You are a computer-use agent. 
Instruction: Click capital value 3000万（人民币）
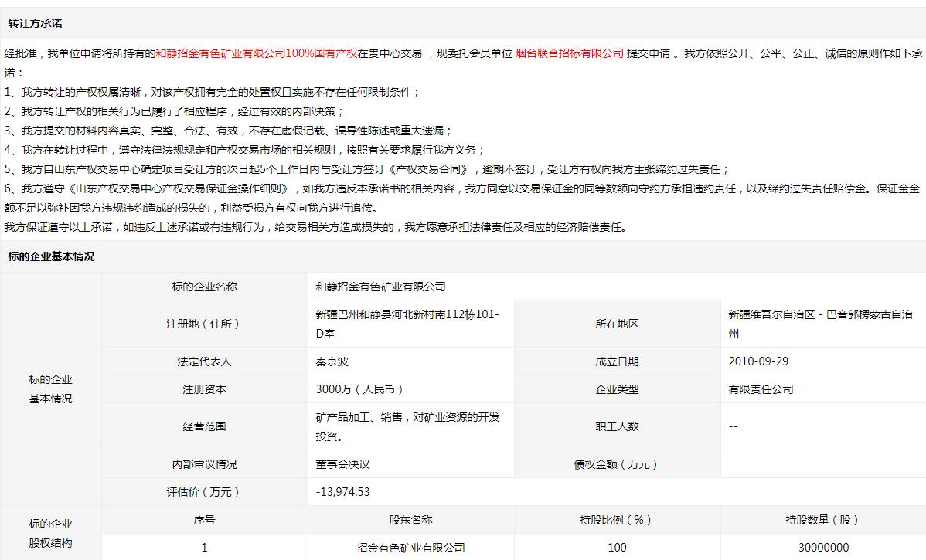pos(360,389)
